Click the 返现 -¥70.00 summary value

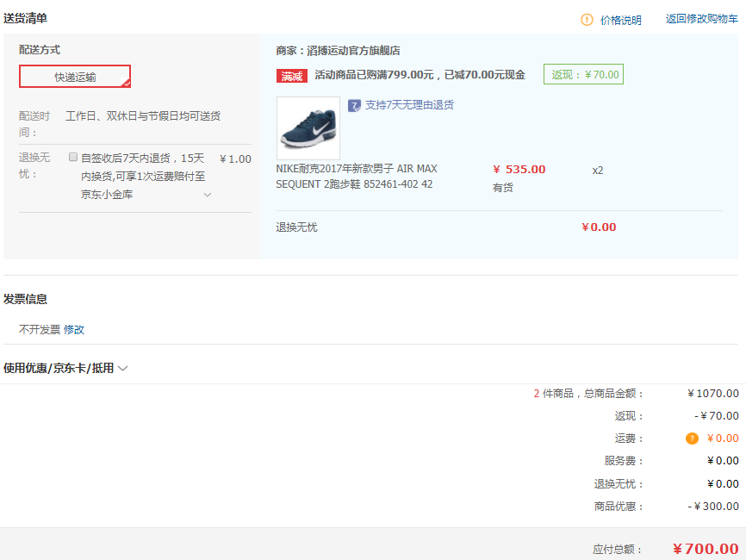pos(716,416)
